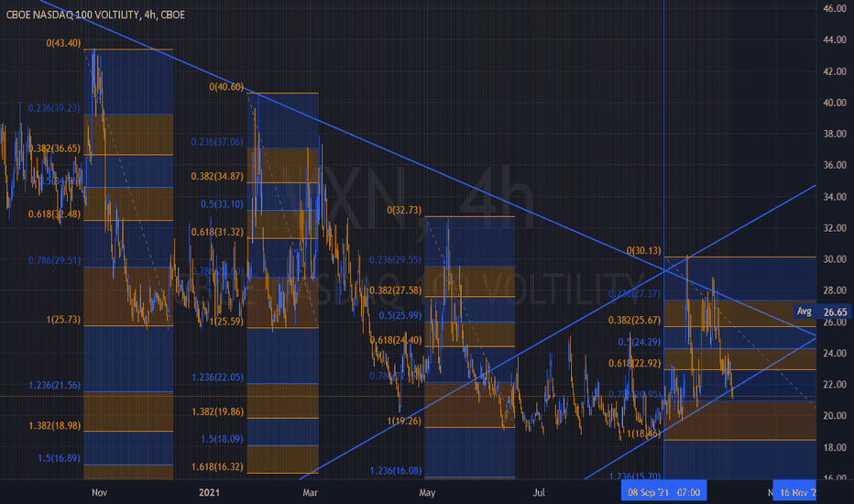The image size is (854, 504).
Task: Click the 40.00 price axis value
Action: (x=835, y=103)
